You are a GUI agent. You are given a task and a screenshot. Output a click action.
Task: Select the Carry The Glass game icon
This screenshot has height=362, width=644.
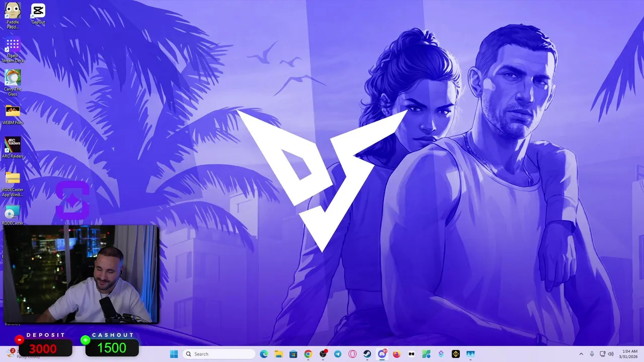pos(13,83)
